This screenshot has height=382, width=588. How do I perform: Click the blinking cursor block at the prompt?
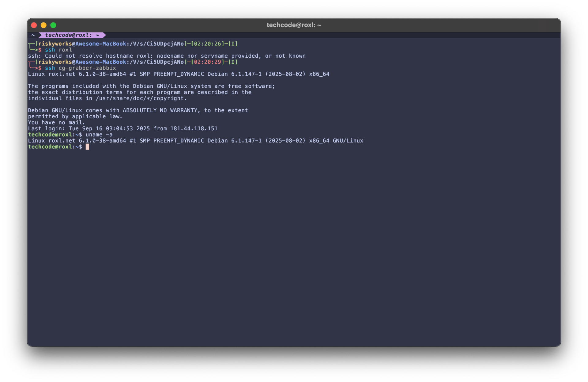coord(87,147)
